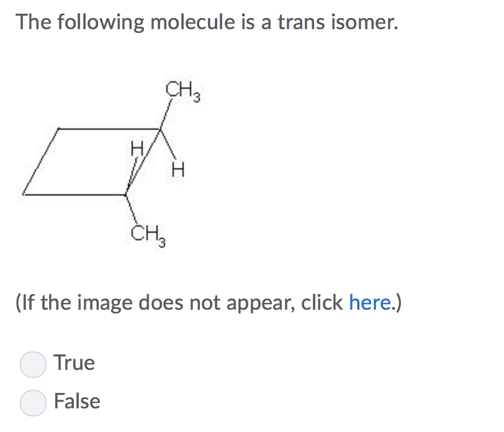Viewport: 504px width, 432px height.
Task: Click the molecule structure image
Action: tap(112, 161)
